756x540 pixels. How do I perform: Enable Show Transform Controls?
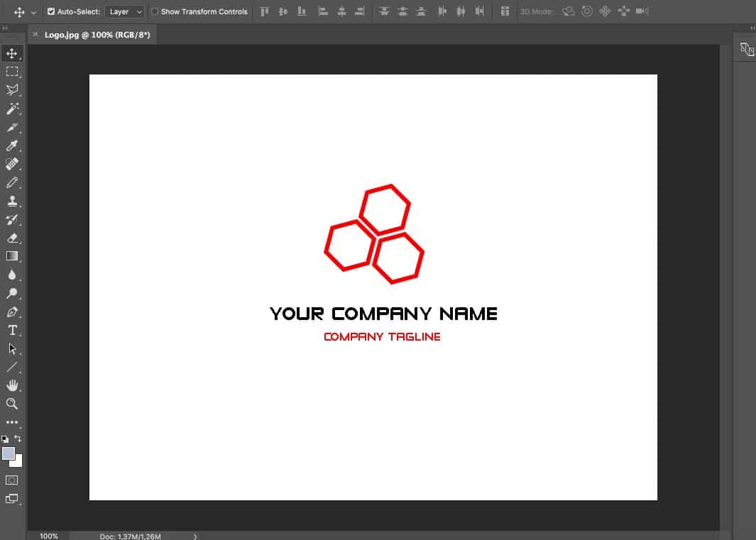154,11
